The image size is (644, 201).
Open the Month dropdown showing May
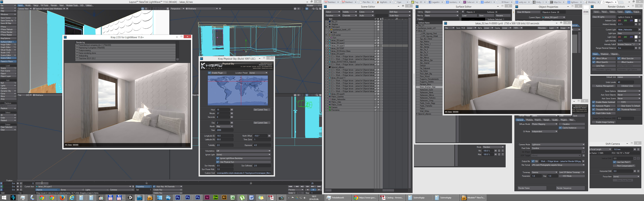[x=225, y=127]
